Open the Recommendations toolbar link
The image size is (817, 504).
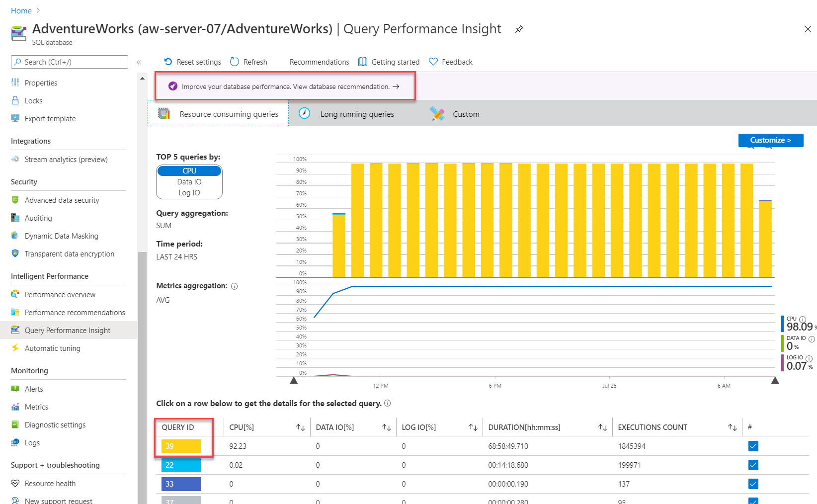point(319,62)
